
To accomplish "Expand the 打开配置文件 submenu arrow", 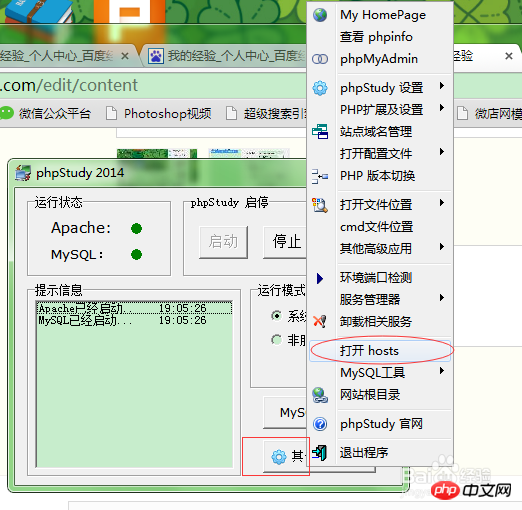I will click(442, 152).
